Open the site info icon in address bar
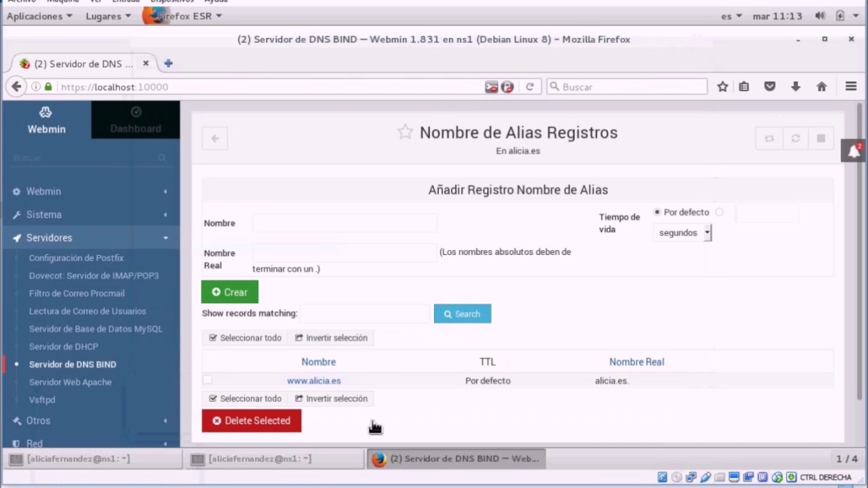 [x=36, y=87]
